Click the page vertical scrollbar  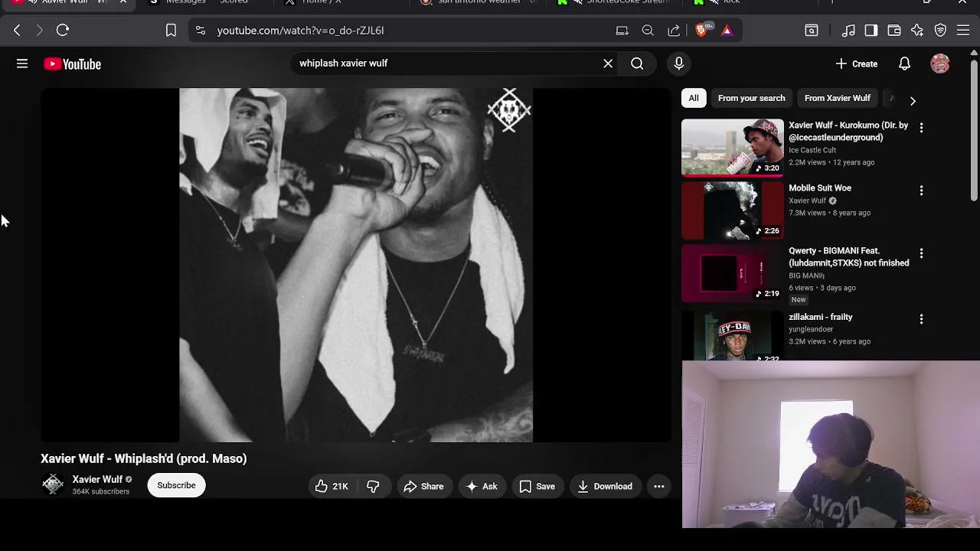pyautogui.click(x=974, y=130)
